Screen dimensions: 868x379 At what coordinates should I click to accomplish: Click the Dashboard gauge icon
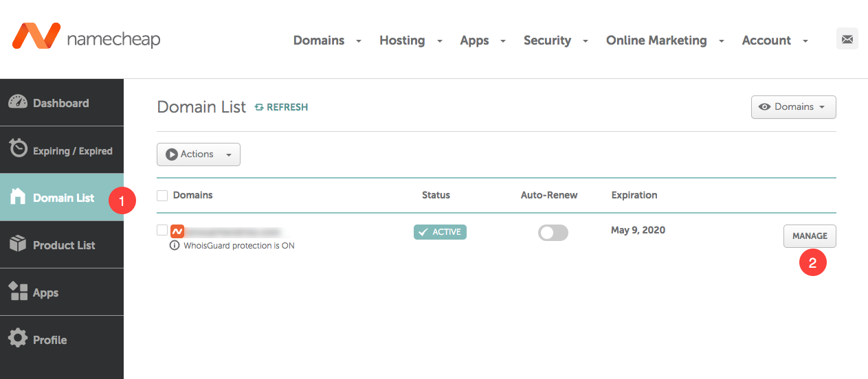click(18, 102)
